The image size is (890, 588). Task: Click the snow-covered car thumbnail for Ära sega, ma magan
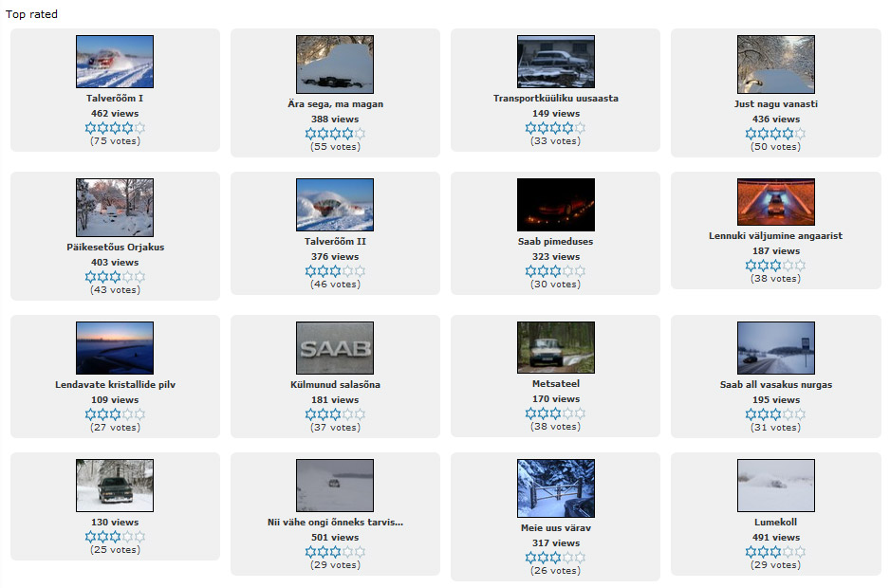click(335, 64)
